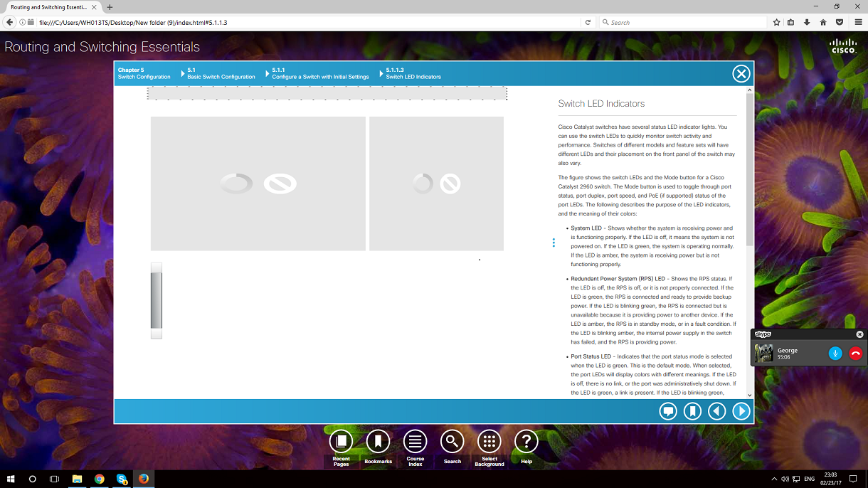Open network icon in system tray

click(796, 479)
